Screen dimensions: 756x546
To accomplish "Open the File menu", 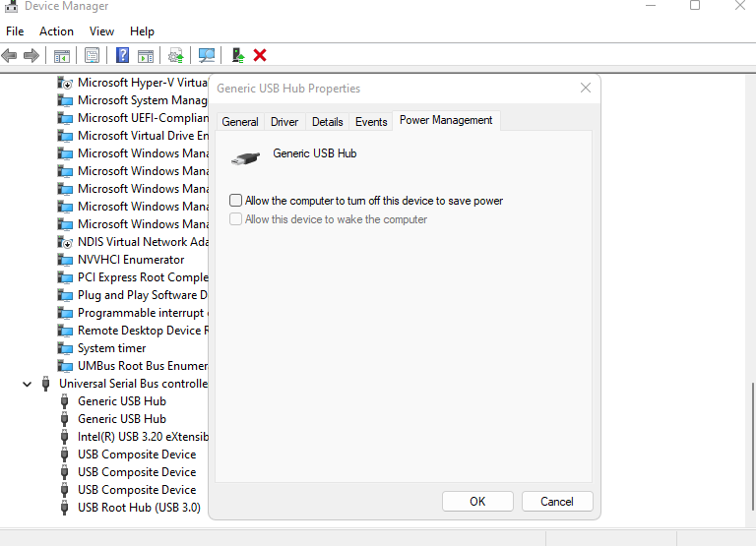I will 15,31.
